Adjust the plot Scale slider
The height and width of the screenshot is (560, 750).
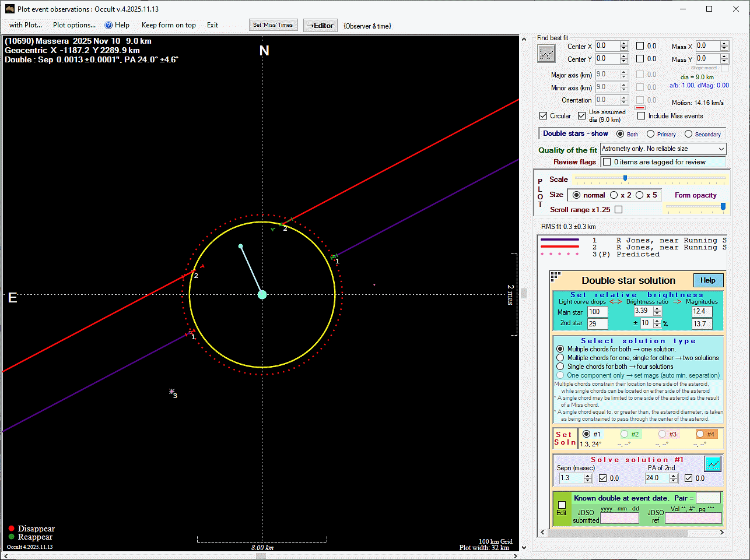click(x=625, y=178)
